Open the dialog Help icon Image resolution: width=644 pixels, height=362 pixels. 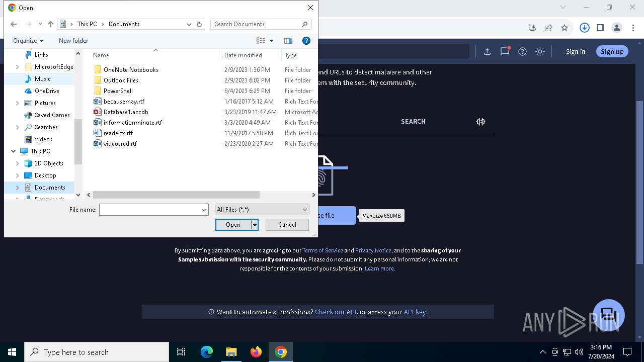coord(306,41)
